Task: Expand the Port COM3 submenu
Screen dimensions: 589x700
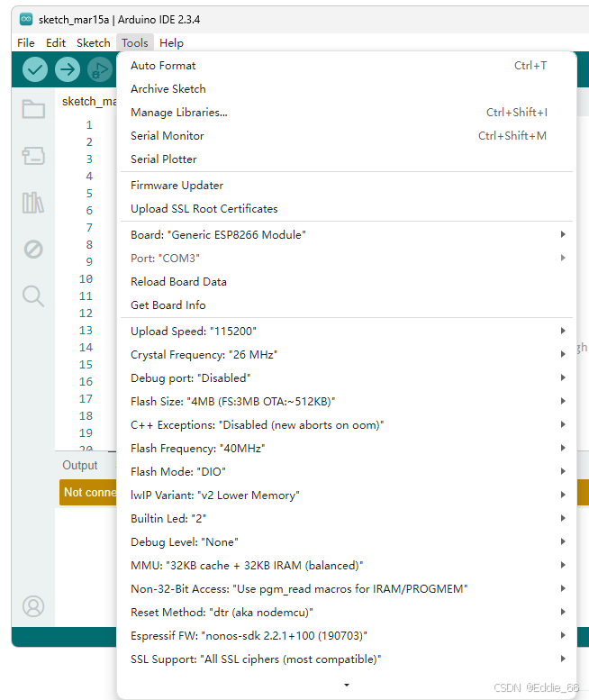Action: 347,259
